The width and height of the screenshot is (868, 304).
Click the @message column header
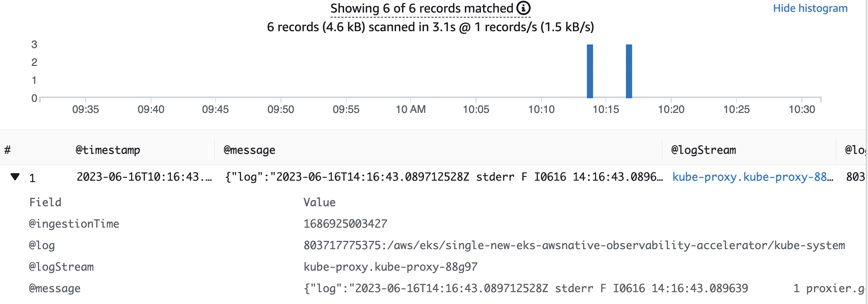250,150
